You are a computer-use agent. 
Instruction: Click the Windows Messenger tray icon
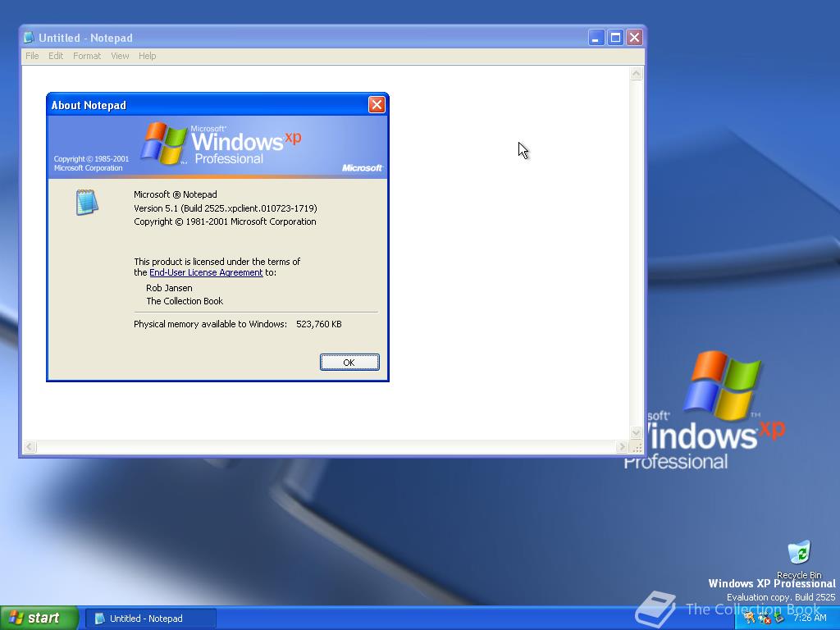764,619
